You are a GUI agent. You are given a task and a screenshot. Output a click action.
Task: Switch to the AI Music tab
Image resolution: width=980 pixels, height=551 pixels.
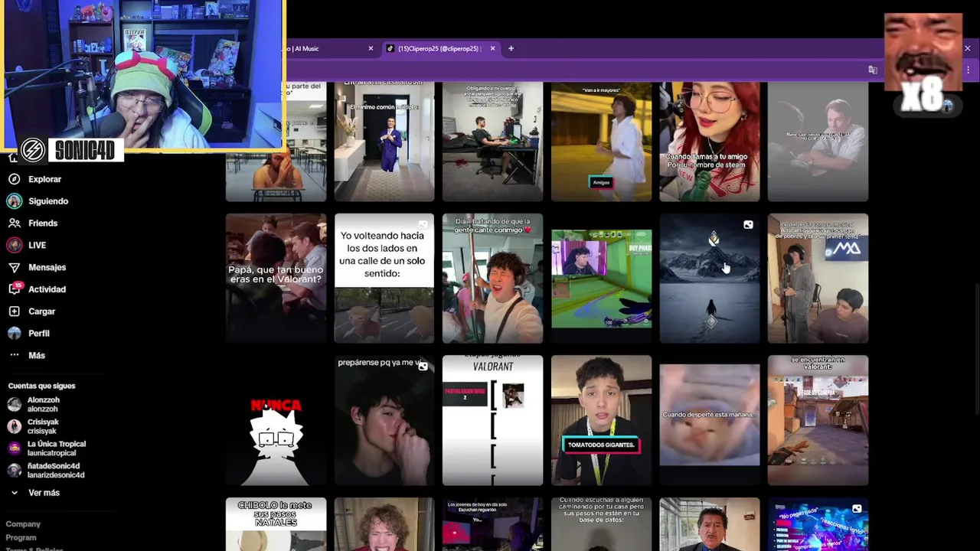[329, 48]
